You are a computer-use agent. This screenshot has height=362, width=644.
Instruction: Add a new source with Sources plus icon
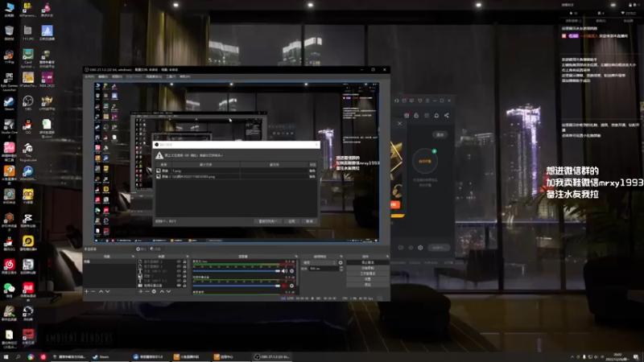click(140, 291)
